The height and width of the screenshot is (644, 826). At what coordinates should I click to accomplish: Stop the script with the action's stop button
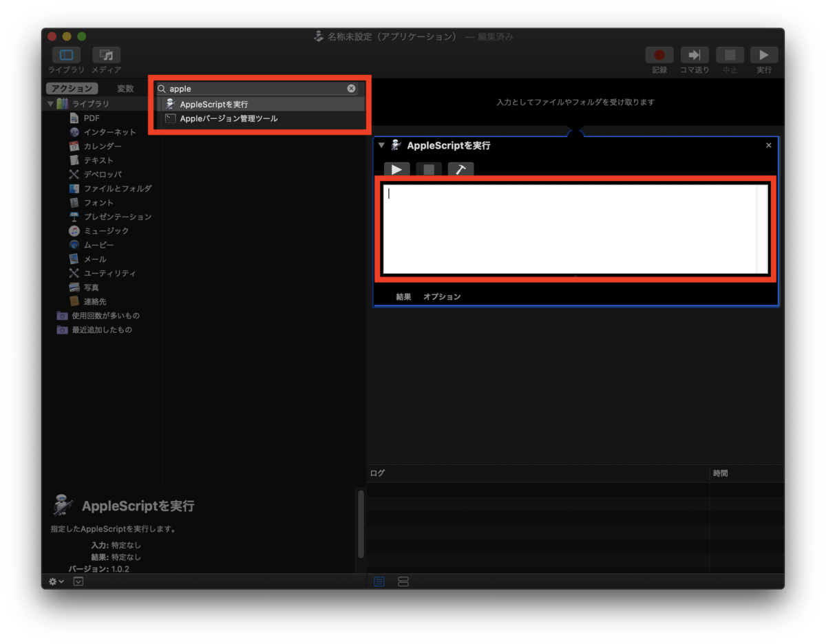[429, 169]
